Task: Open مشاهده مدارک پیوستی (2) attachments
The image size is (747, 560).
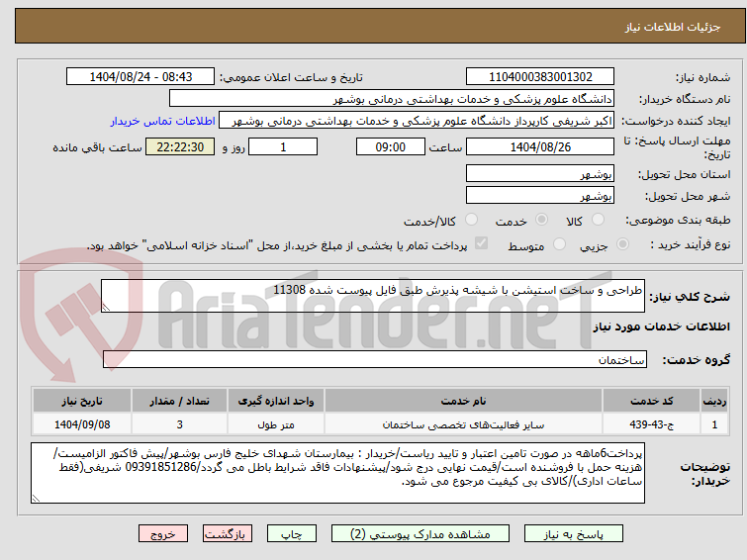Action: (420, 534)
